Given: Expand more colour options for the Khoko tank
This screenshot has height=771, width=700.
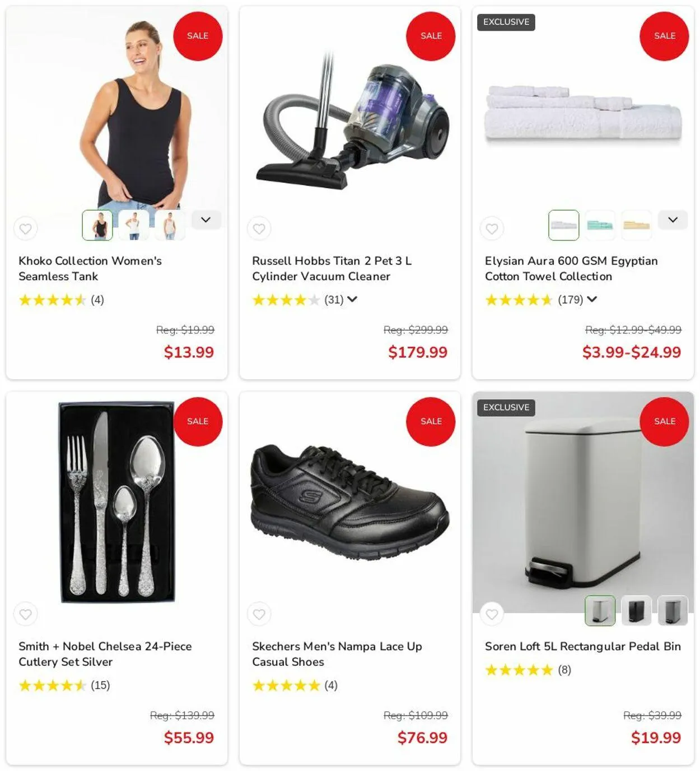Looking at the screenshot, I should 206,220.
